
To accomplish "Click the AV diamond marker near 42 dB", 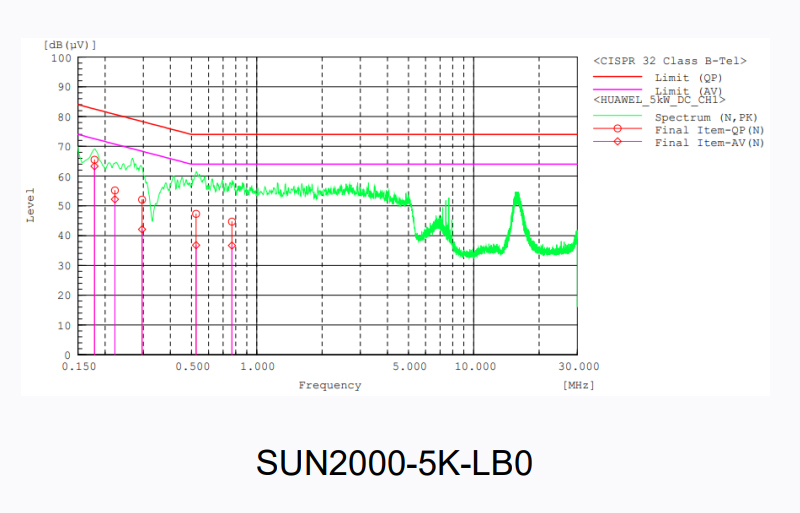I will tap(142, 230).
